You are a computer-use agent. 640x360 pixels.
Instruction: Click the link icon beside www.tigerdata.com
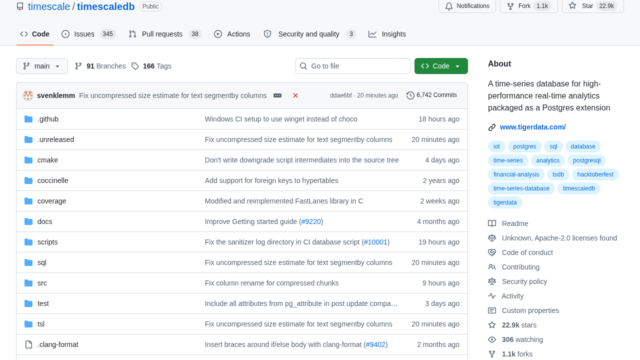pos(492,127)
